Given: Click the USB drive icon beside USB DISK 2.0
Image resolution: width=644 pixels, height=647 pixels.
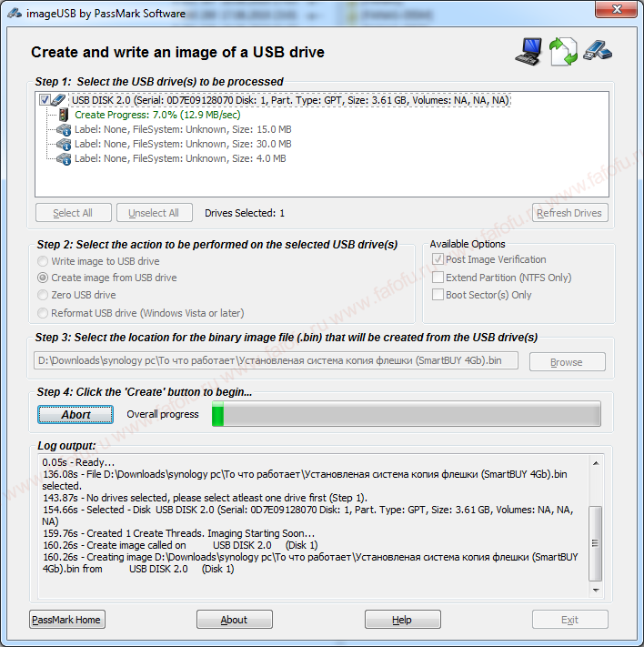Looking at the screenshot, I should click(x=58, y=100).
